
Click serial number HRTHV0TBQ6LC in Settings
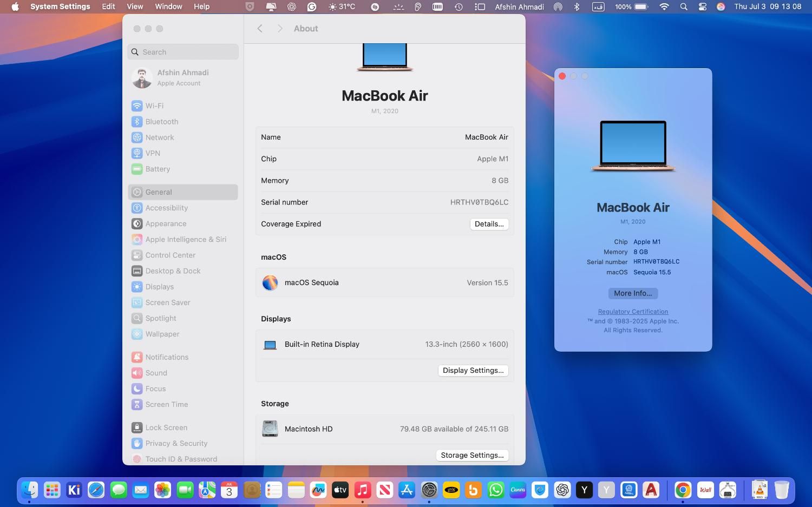pyautogui.click(x=479, y=202)
